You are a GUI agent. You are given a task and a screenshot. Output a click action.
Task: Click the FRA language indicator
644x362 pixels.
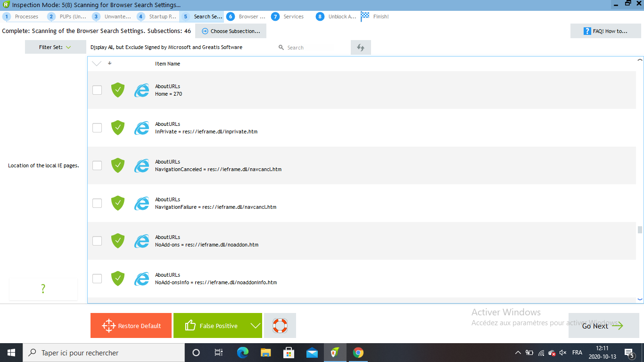pos(577,353)
